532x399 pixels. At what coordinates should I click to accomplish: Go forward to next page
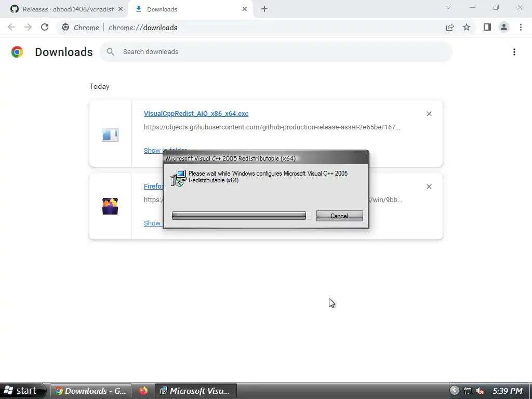coord(28,28)
